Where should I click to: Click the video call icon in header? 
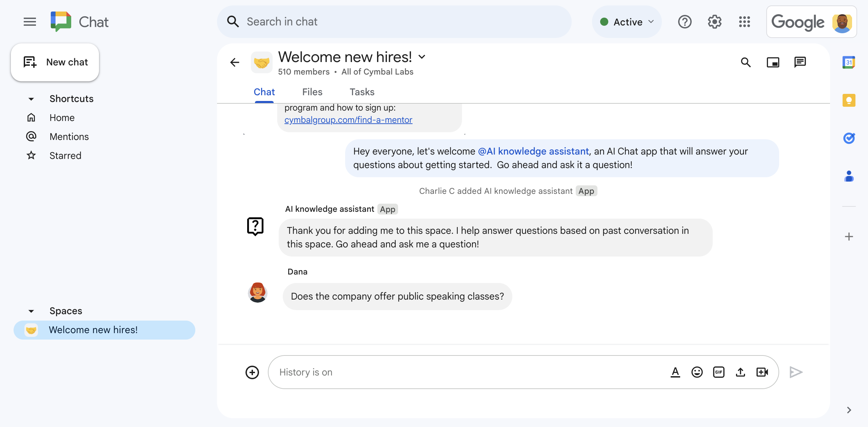tap(773, 61)
